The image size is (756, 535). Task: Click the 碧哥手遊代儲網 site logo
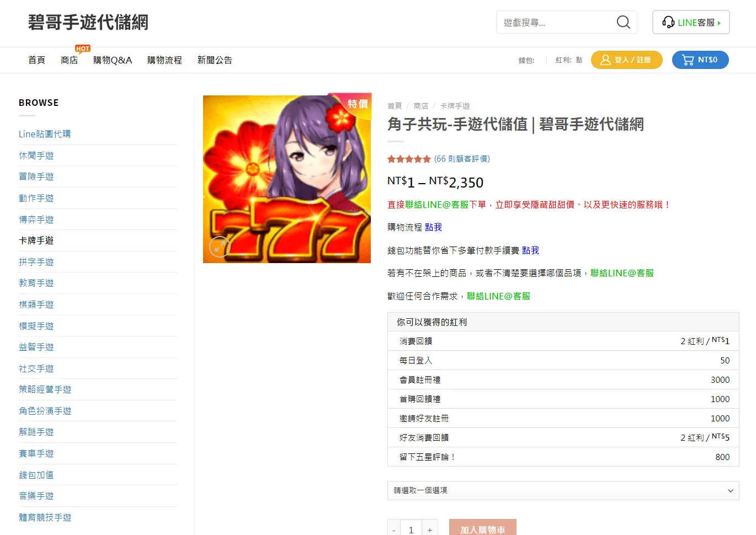point(88,22)
